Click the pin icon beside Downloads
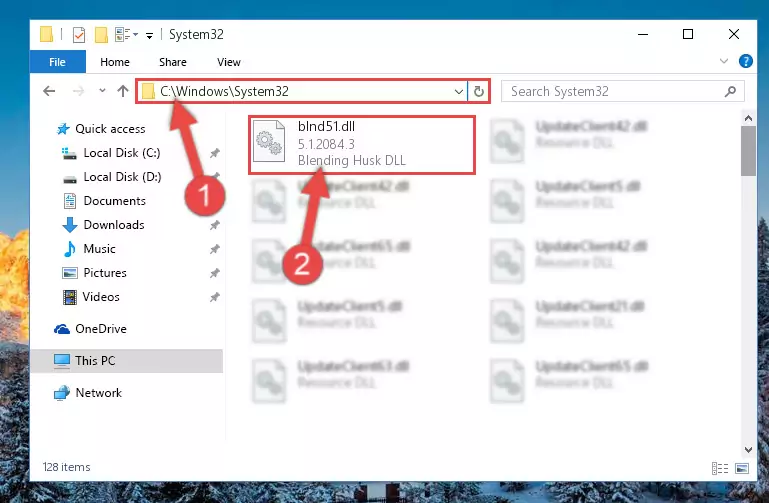The image size is (769, 503). coord(215,226)
